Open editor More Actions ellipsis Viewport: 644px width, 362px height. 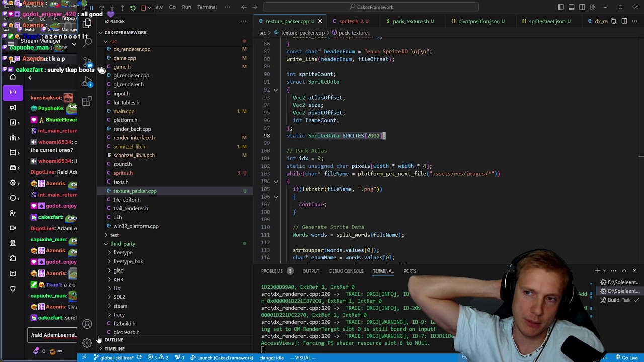(x=635, y=21)
